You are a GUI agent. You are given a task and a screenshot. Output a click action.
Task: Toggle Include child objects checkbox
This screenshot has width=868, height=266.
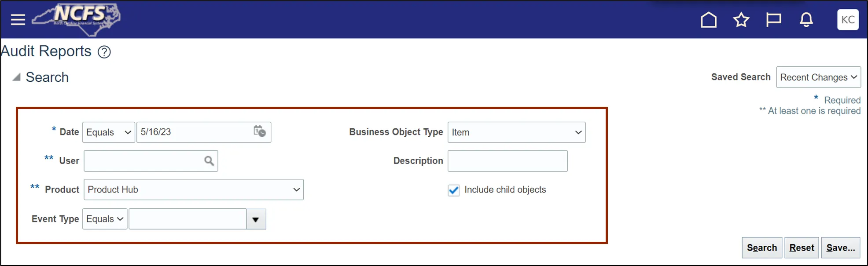pyautogui.click(x=453, y=190)
